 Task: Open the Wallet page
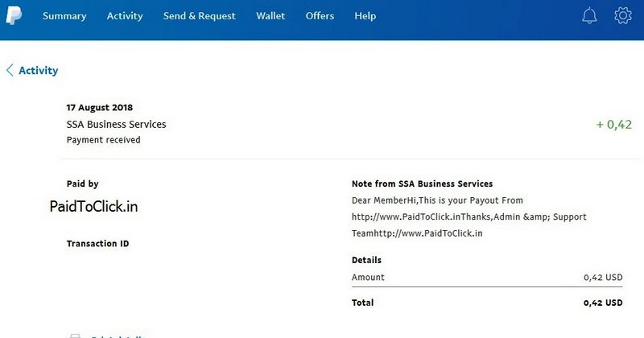tap(270, 16)
